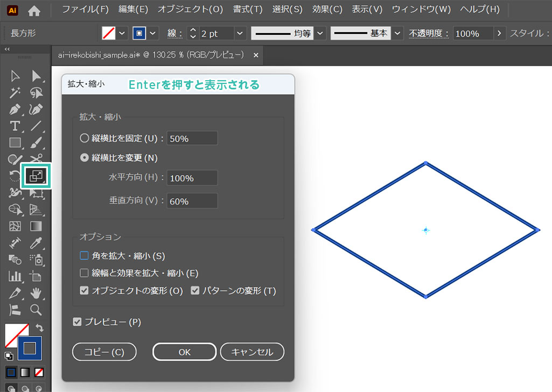This screenshot has height=392, width=552.
Task: Enable 角を拡大・縮小 checkbox
Action: 84,256
